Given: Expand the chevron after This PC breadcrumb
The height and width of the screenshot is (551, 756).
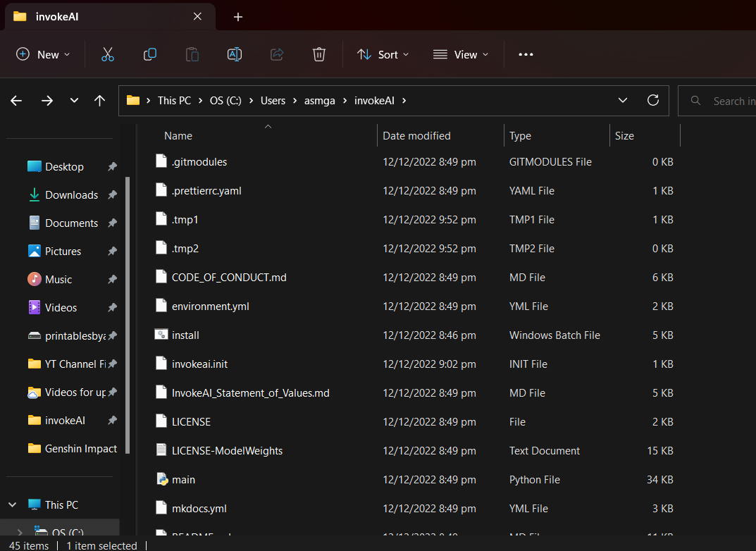Looking at the screenshot, I should [x=200, y=101].
